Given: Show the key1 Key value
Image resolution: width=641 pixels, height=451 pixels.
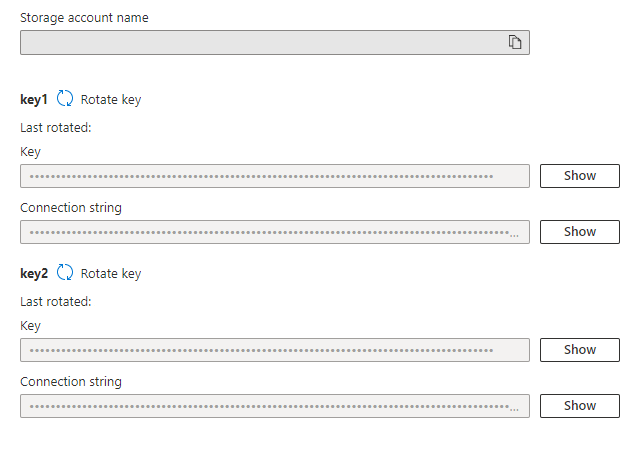Looking at the screenshot, I should tap(579, 176).
